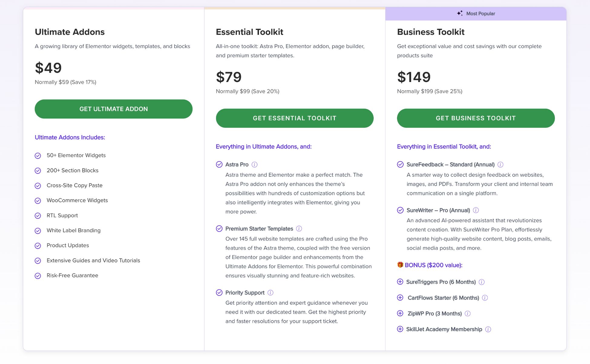Click the 'Priority Support' feature label
Viewport: 590px width, 364px height.
coord(245,293)
